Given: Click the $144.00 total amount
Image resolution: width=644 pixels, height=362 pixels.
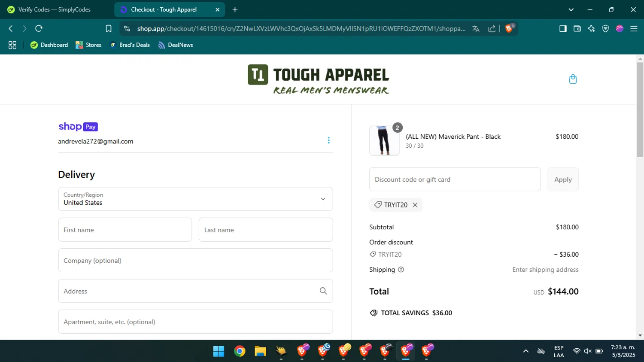Looking at the screenshot, I should pos(563,292).
